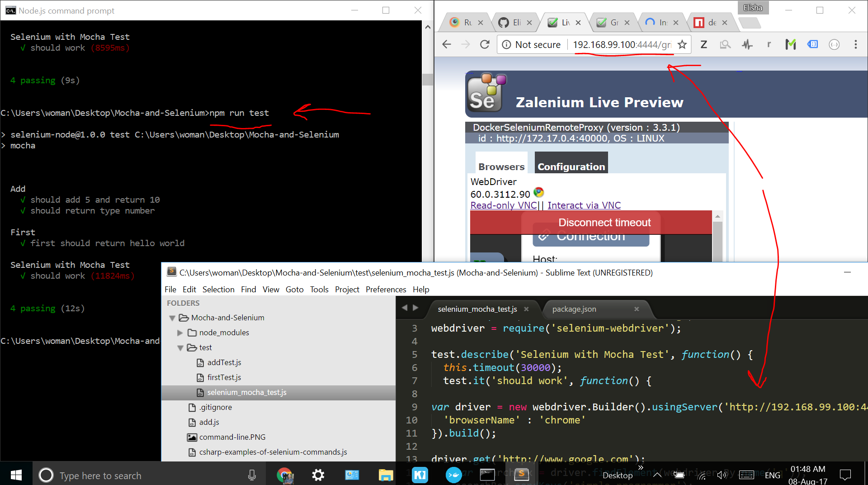The width and height of the screenshot is (868, 485).
Task: Follow the Interact via VNC link
Action: 584,205
